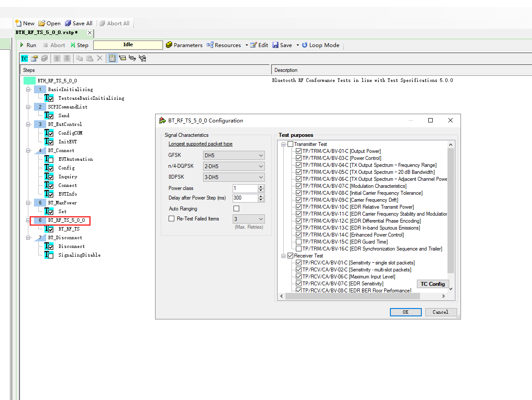Start the test with the Run button
Viewport: 532px width, 400px height.
[27, 45]
